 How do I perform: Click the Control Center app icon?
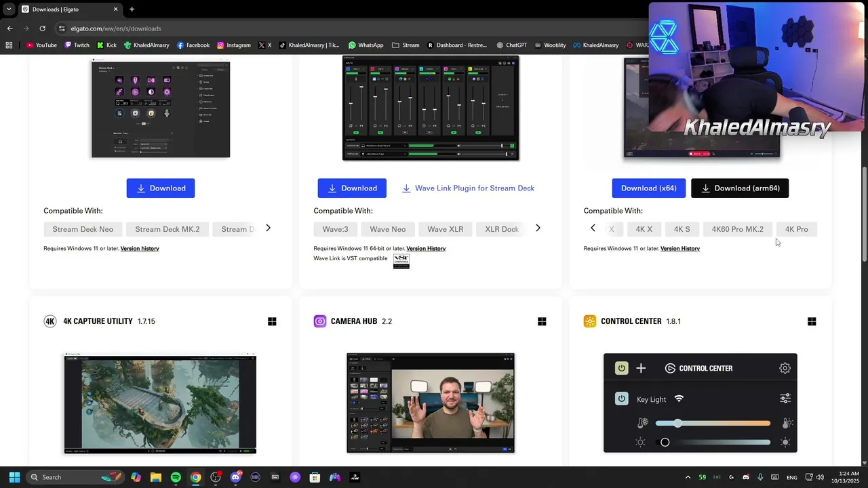pyautogui.click(x=590, y=321)
